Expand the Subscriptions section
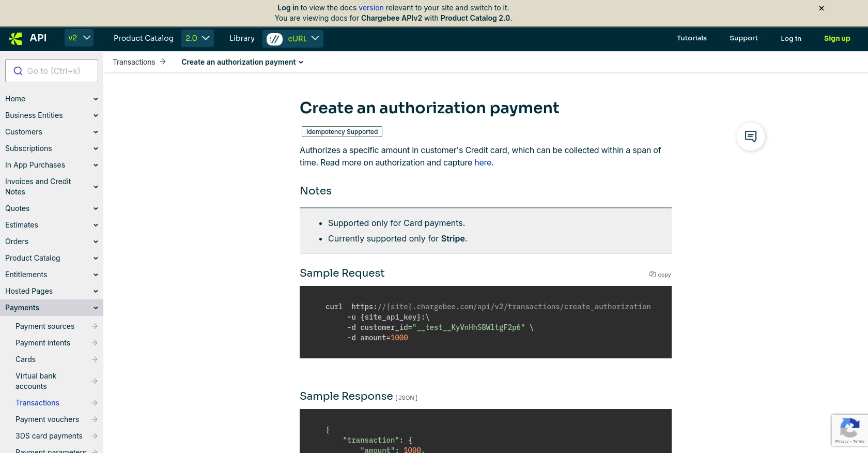The height and width of the screenshot is (453, 868). tap(96, 148)
